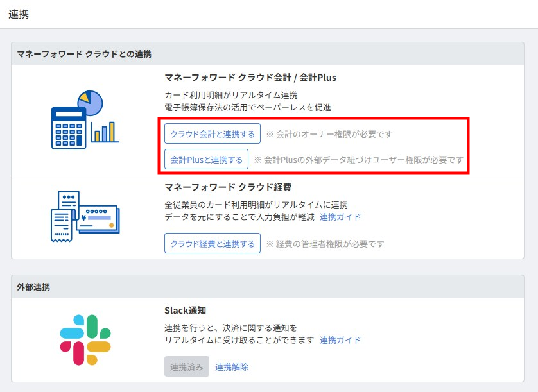Select the マネーフォワード クラウドとの連携 section header

84,54
